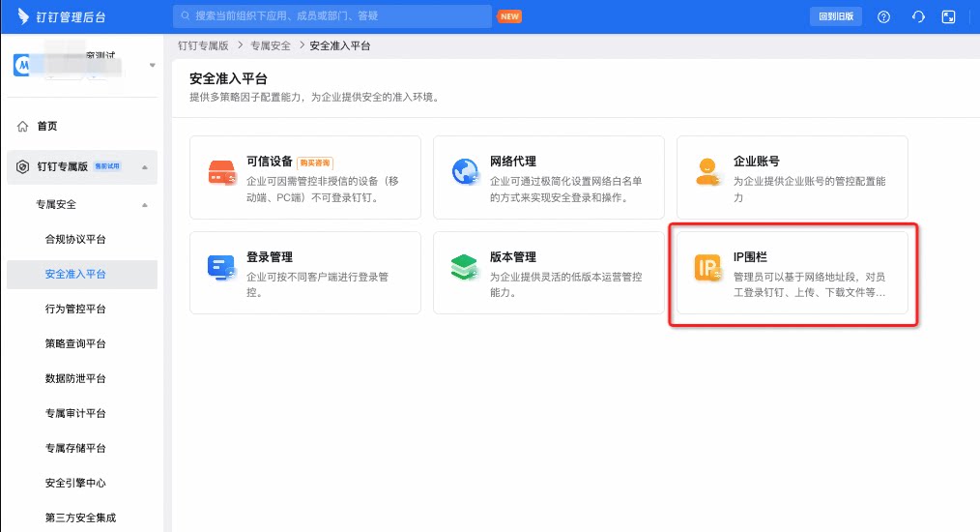Open the help question mark icon
Screen dimensions: 980x532
click(x=883, y=16)
